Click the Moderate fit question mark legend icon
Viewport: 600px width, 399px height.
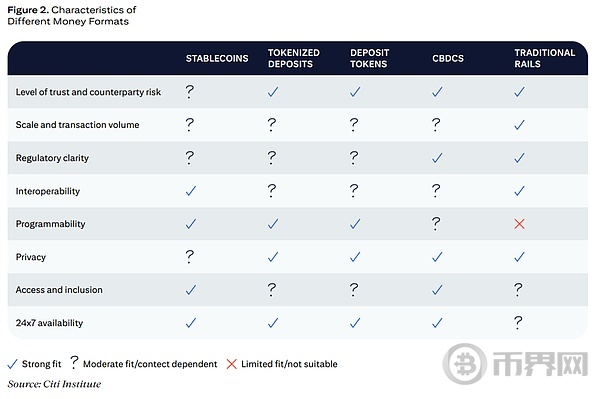(74, 362)
